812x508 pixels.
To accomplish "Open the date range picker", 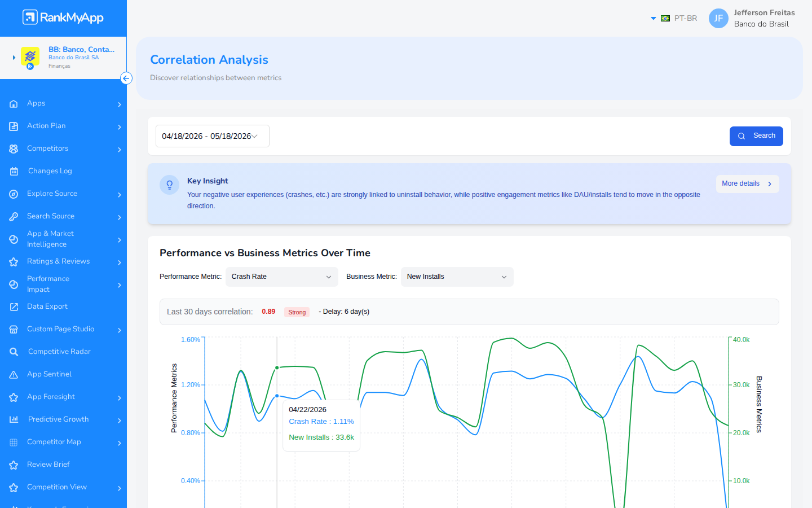I will pyautogui.click(x=212, y=136).
